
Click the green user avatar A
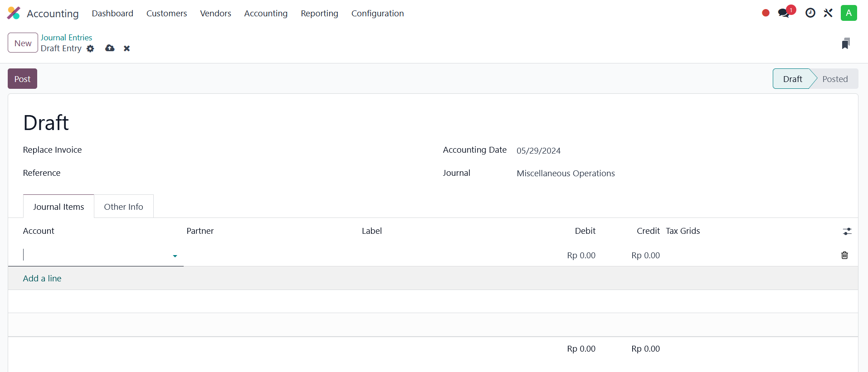point(848,13)
